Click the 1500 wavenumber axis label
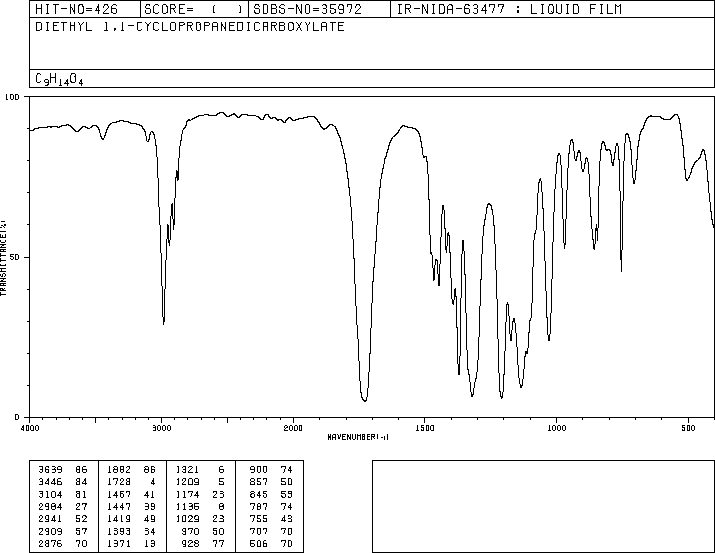The width and height of the screenshot is (715, 553). [x=425, y=428]
